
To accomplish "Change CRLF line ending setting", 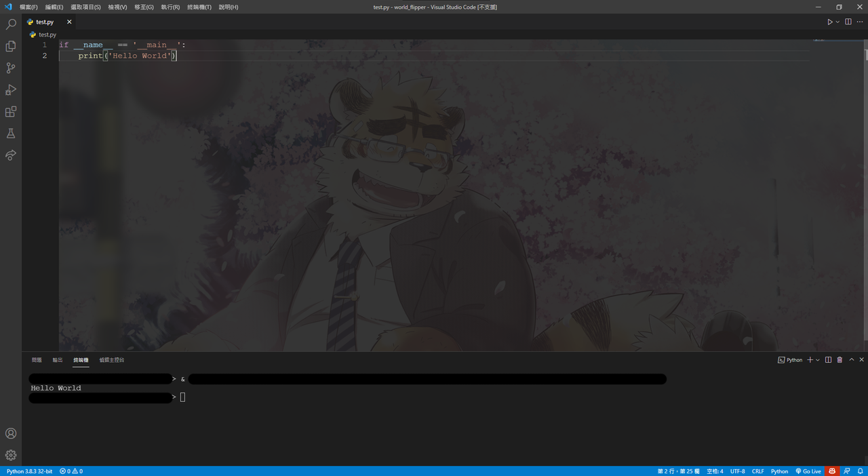I will click(x=758, y=471).
